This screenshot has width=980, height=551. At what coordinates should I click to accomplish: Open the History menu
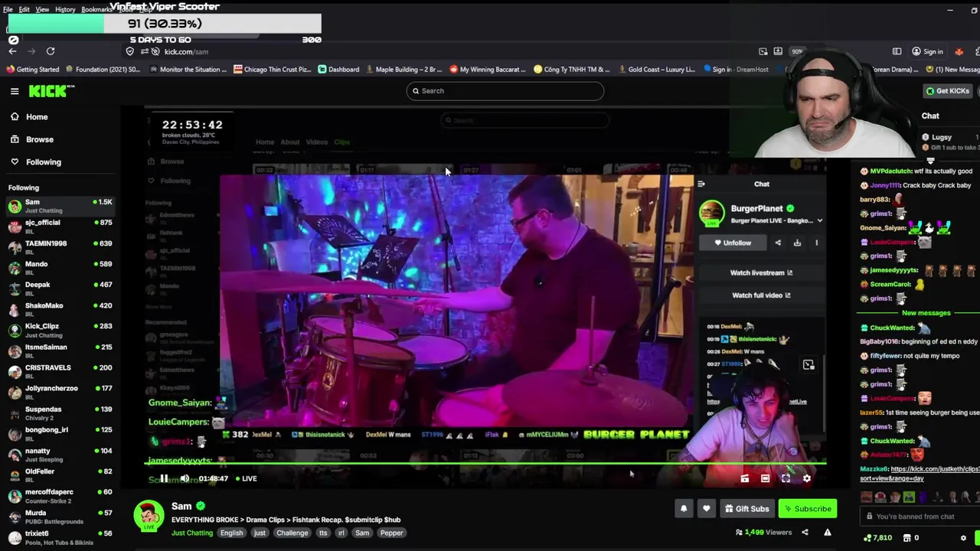coord(65,9)
